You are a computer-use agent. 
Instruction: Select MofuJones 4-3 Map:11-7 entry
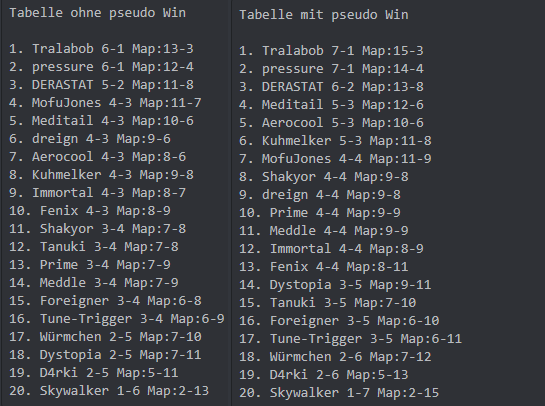[x=105, y=103]
